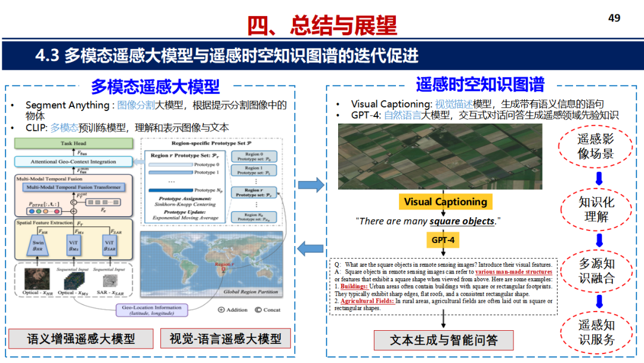
Task: Click the Region N_R Prototype set box
Action: tap(254, 217)
